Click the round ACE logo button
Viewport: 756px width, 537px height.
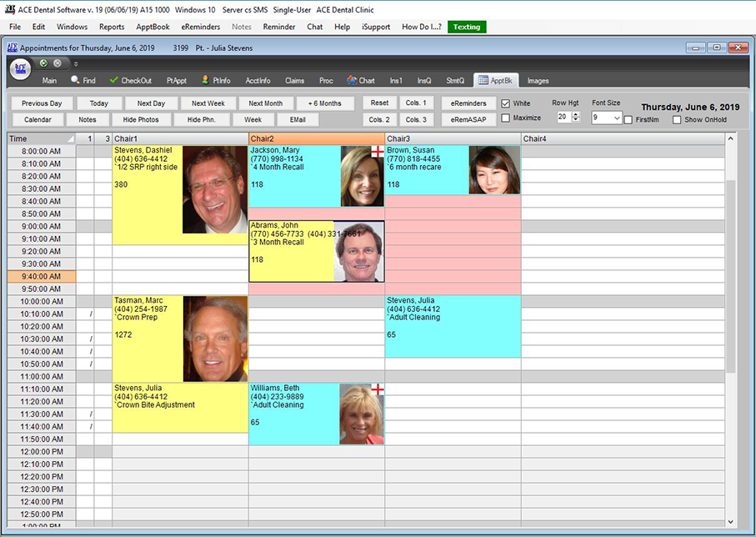click(20, 69)
